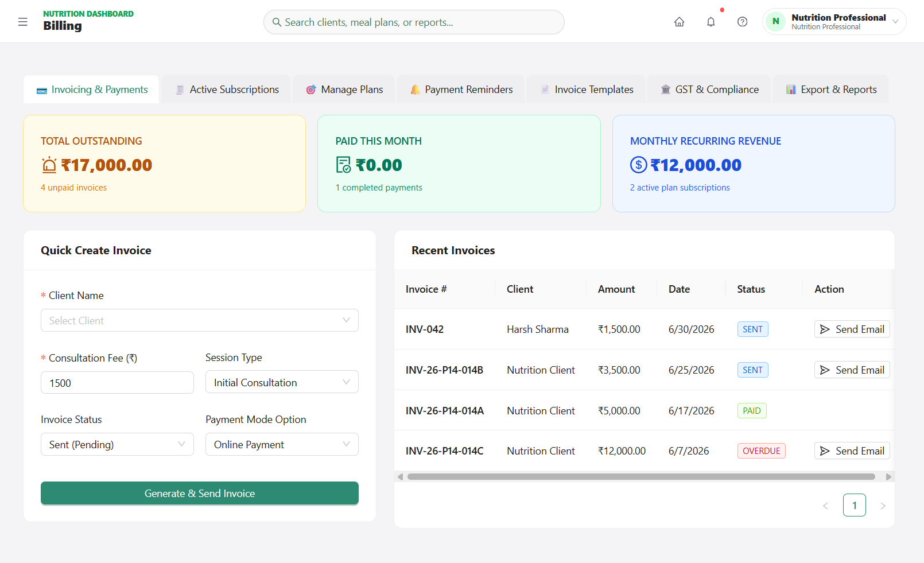Click the next page arrow
The width and height of the screenshot is (924, 563).
point(883,506)
